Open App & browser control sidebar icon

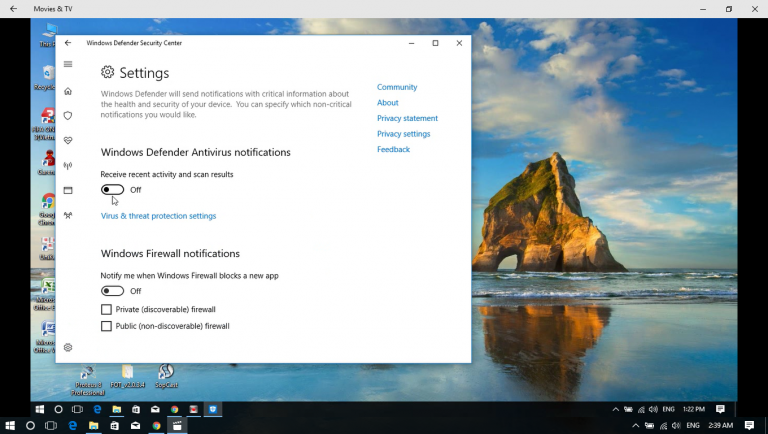[x=68, y=190]
